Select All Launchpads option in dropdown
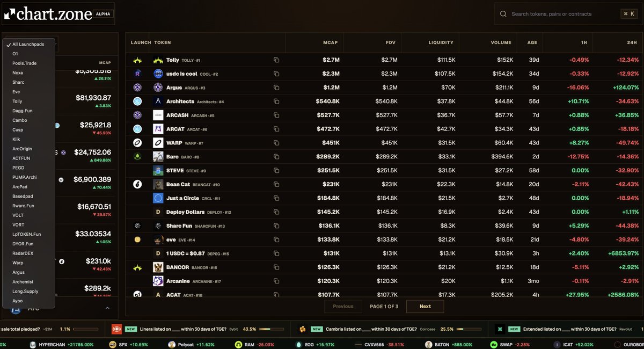 pos(28,45)
